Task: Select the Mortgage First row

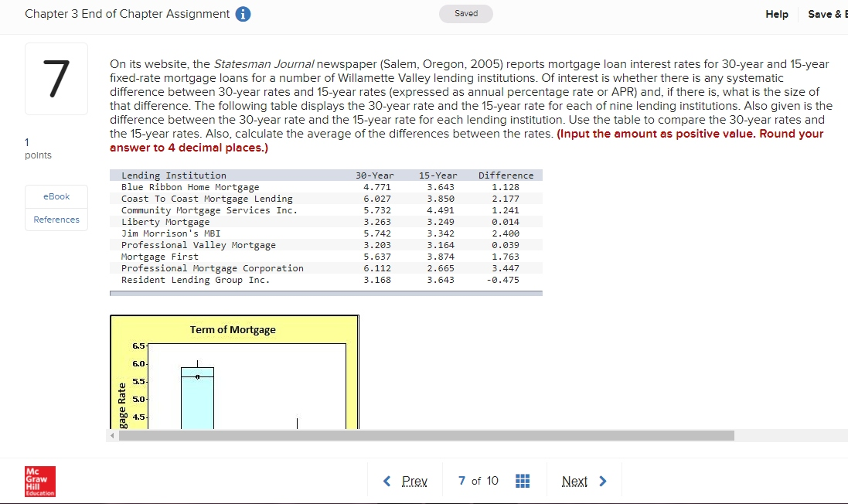Action: [x=326, y=257]
